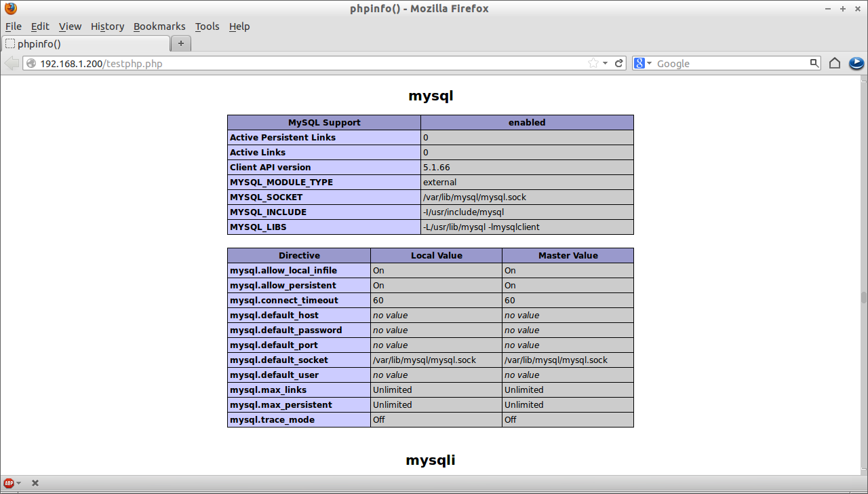Screen dimensions: 868x494
Task: Open a new tab with plus button
Action: point(181,43)
